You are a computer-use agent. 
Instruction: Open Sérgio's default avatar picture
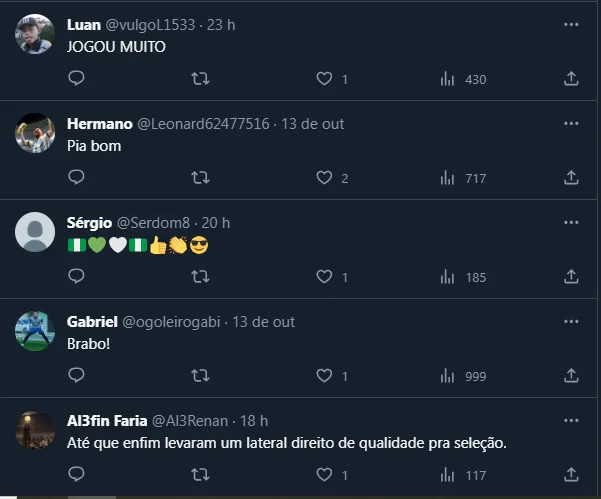pyautogui.click(x=36, y=232)
